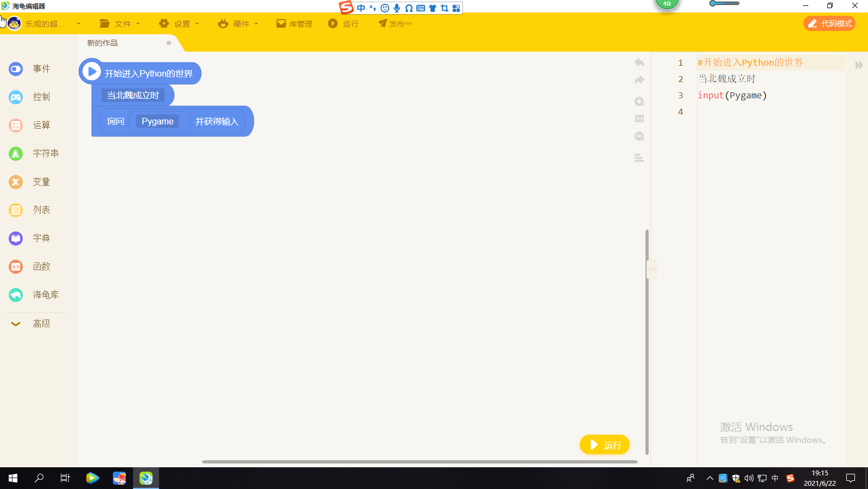
Task: Open the Sogou soft keyboard
Action: click(421, 8)
